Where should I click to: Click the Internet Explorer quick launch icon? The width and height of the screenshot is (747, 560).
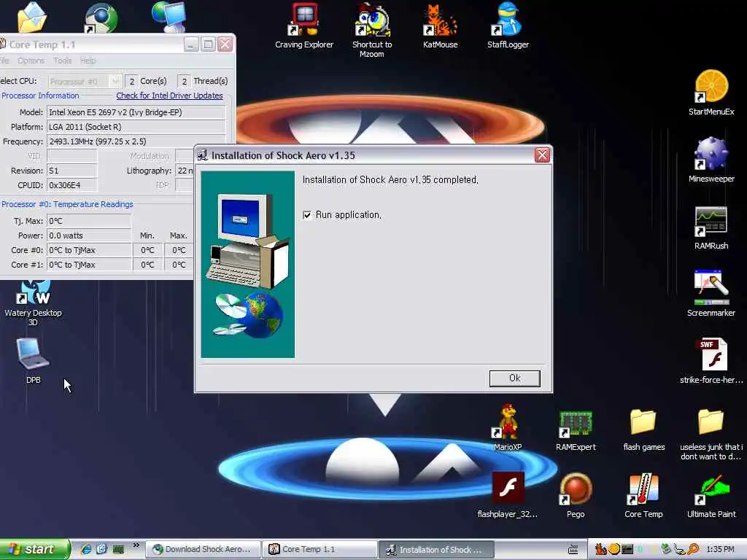(x=86, y=549)
